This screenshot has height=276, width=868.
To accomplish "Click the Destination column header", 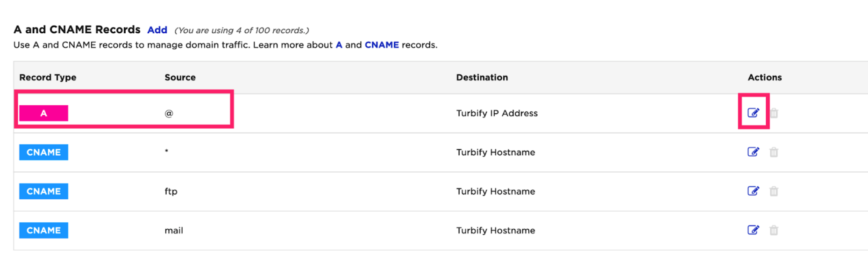I will (482, 78).
